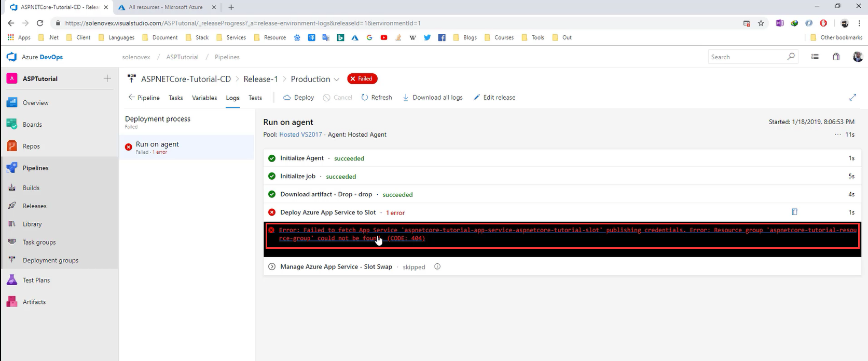The image size is (868, 361).
Task: Open Artifacts from the sidebar
Action: pyautogui.click(x=34, y=302)
